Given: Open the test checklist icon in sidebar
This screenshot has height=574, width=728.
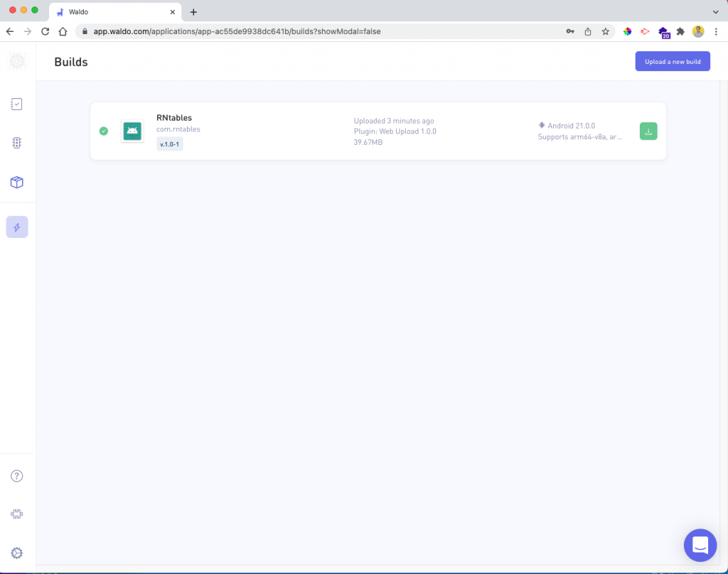Looking at the screenshot, I should coord(16,104).
